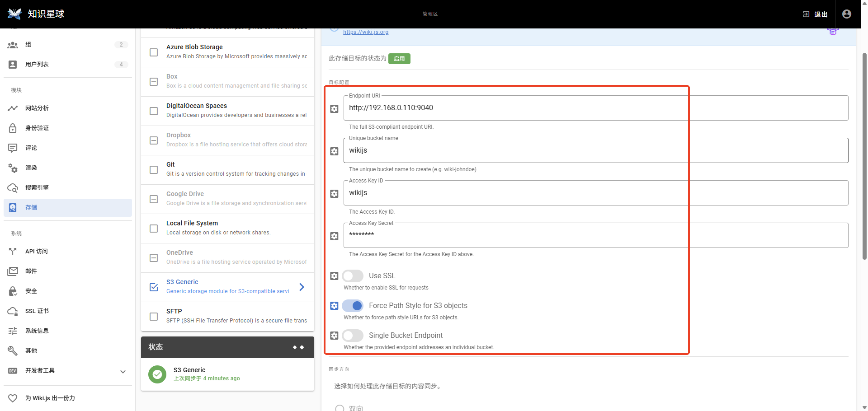Viewport: 868px width, 411px height.
Task: Click the config icon beside Endpoint URI
Action: 334,109
